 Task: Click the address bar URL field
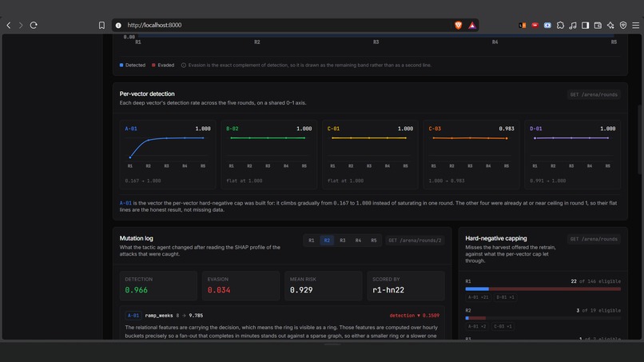coord(288,25)
